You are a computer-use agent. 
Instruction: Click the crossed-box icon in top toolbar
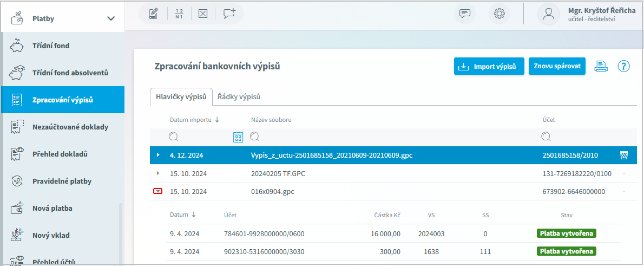pos(202,14)
